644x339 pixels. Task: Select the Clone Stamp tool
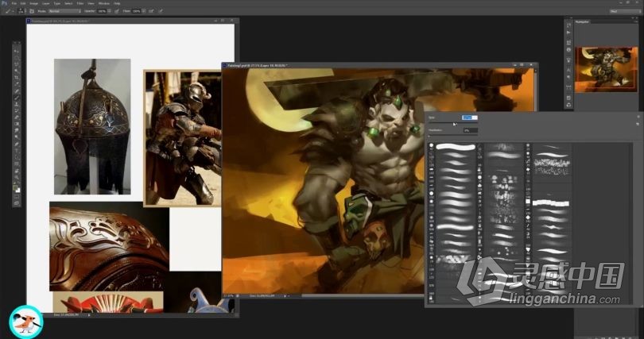(17, 104)
